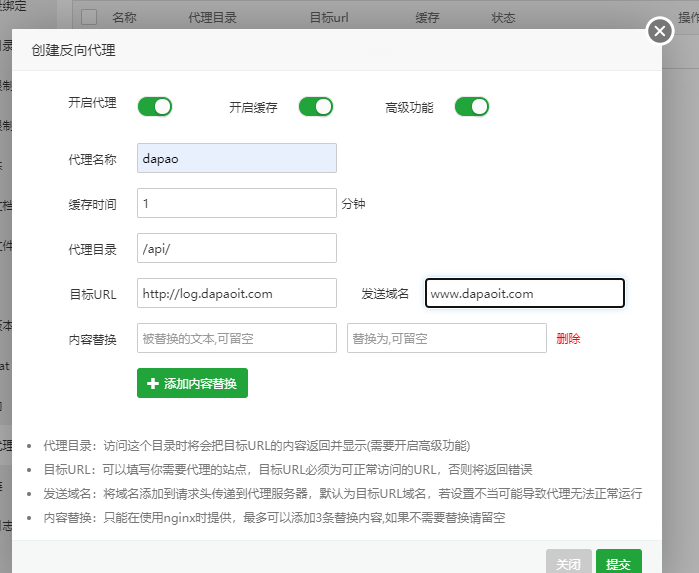Click the 添加内容替换 button

click(x=192, y=383)
